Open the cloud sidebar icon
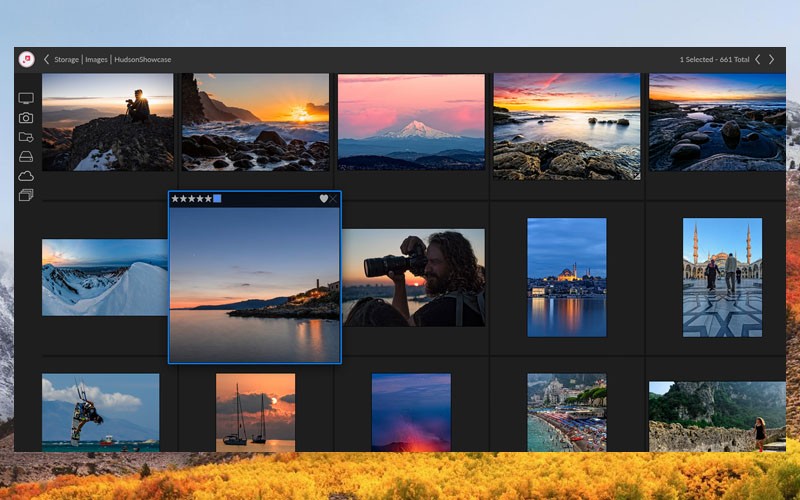The image size is (800, 500). [x=26, y=176]
